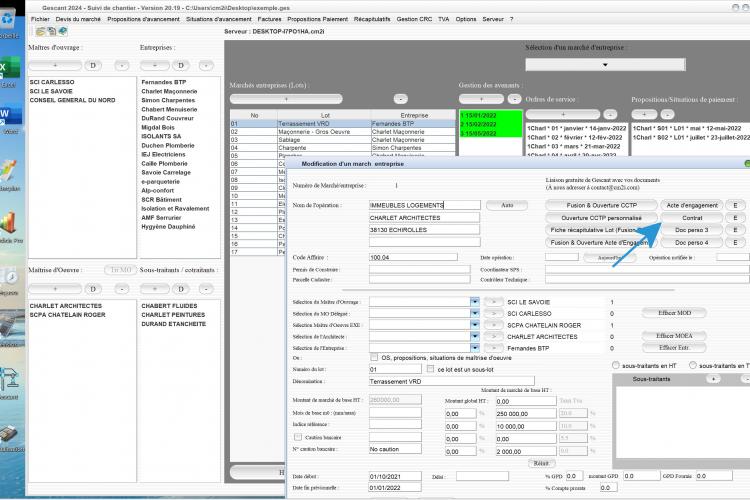
Task: Select Simon Charpentes in Entreprises list
Action: click(168, 100)
